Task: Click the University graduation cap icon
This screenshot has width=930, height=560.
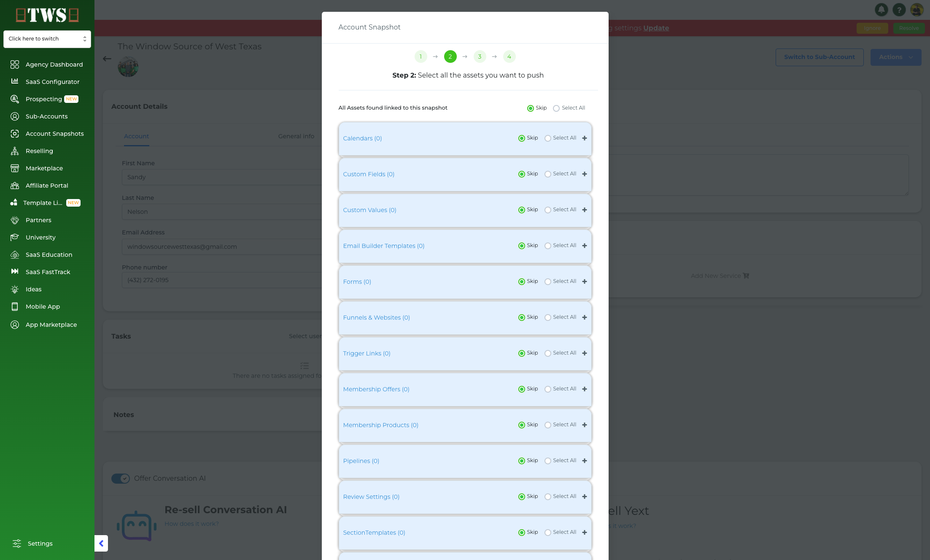Action: pyautogui.click(x=15, y=237)
